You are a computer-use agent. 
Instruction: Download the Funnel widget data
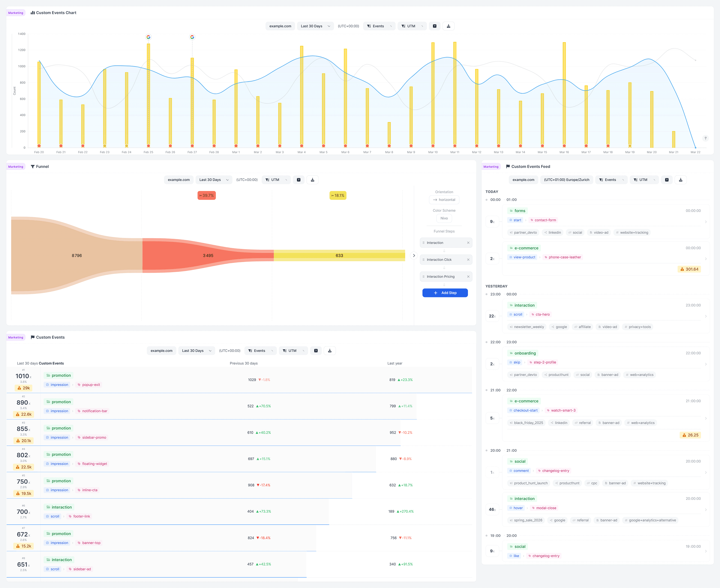pos(312,180)
